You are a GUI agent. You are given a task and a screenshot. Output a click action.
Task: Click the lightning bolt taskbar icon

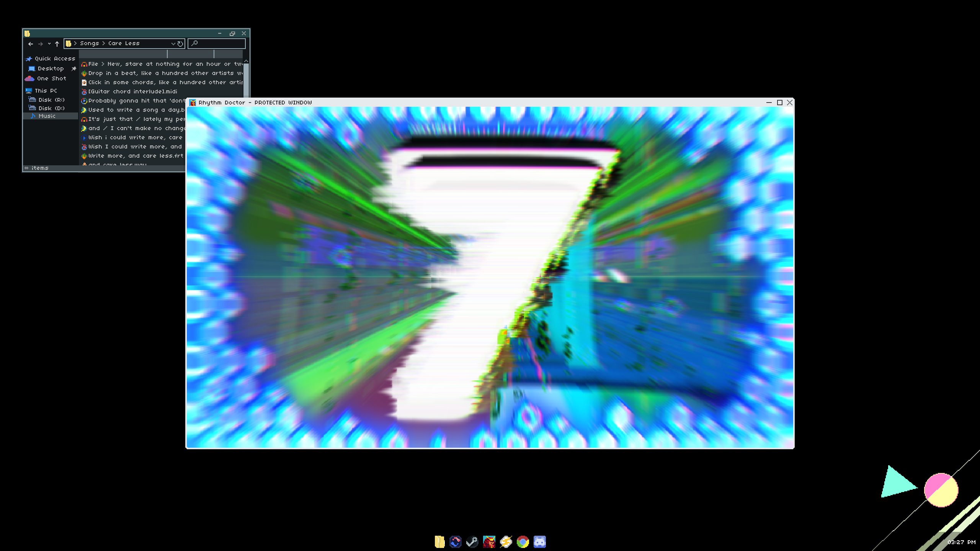[506, 542]
